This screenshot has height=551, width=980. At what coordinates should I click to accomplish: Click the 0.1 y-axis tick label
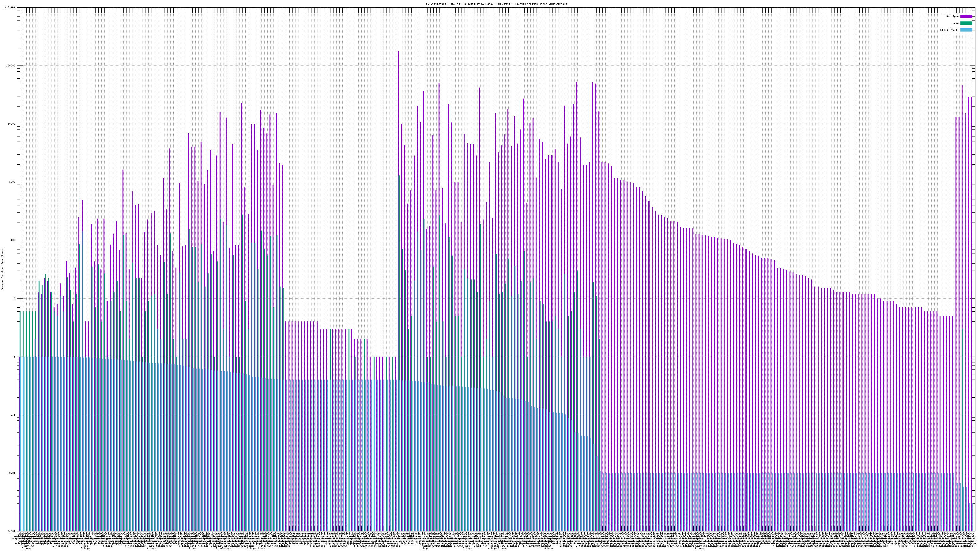pyautogui.click(x=13, y=415)
